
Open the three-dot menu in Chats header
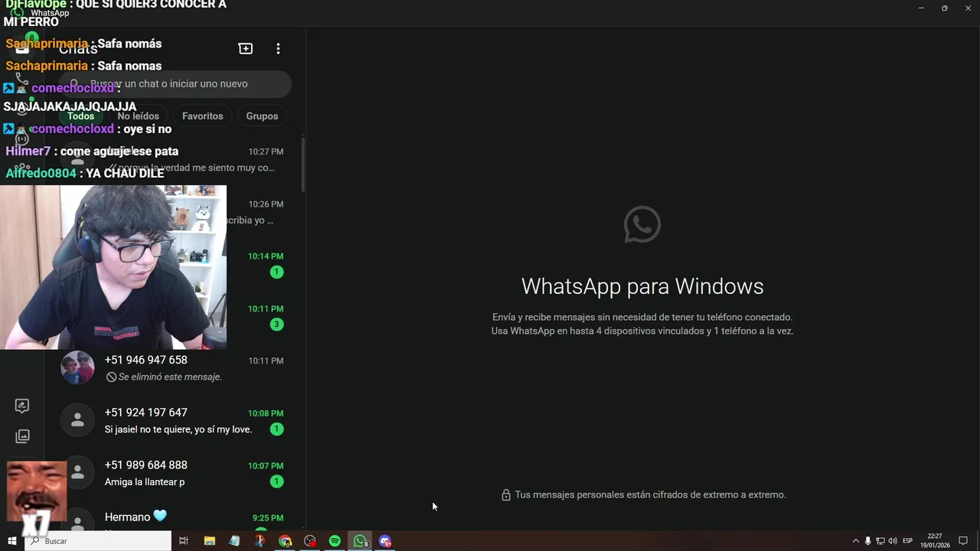(x=278, y=48)
